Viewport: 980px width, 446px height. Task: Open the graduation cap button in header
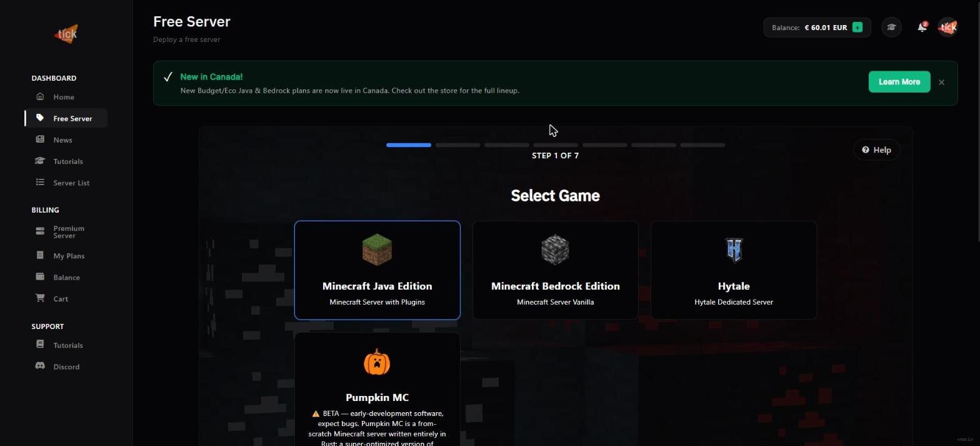[x=891, y=28]
